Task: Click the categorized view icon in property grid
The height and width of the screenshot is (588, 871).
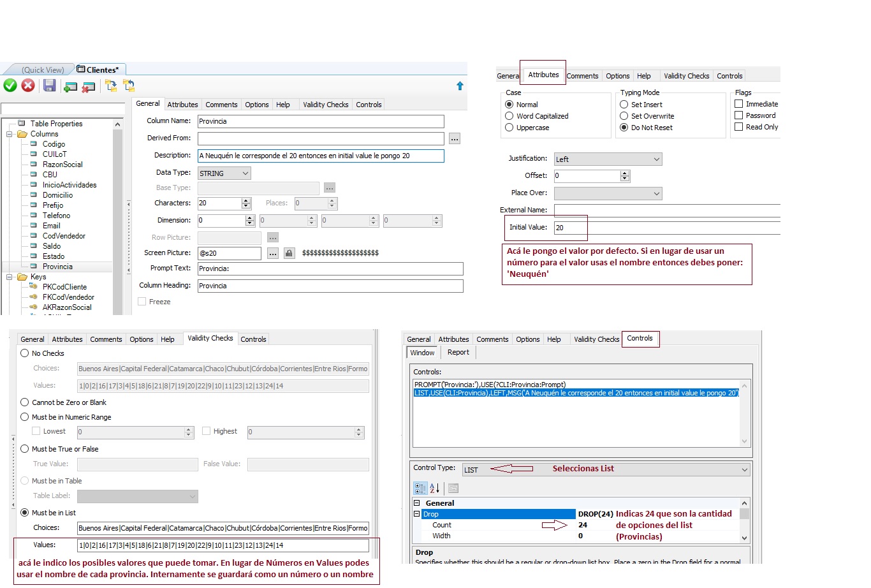Action: click(420, 489)
